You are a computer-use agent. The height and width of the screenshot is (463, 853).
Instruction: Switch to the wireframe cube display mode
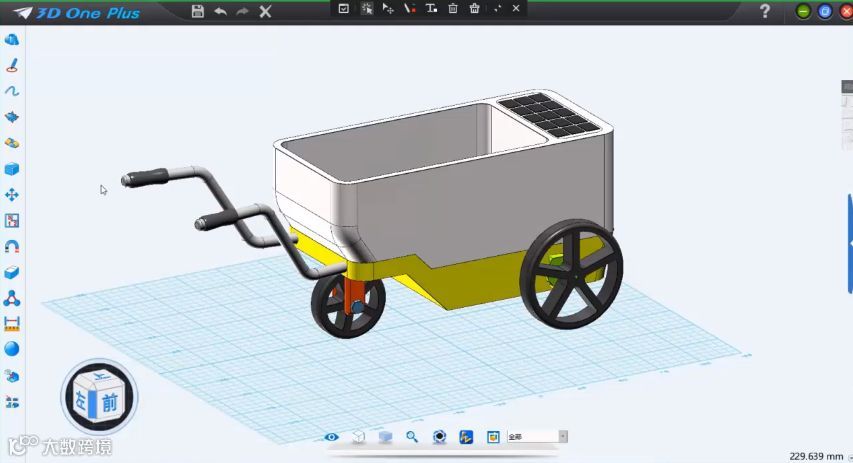click(358, 437)
